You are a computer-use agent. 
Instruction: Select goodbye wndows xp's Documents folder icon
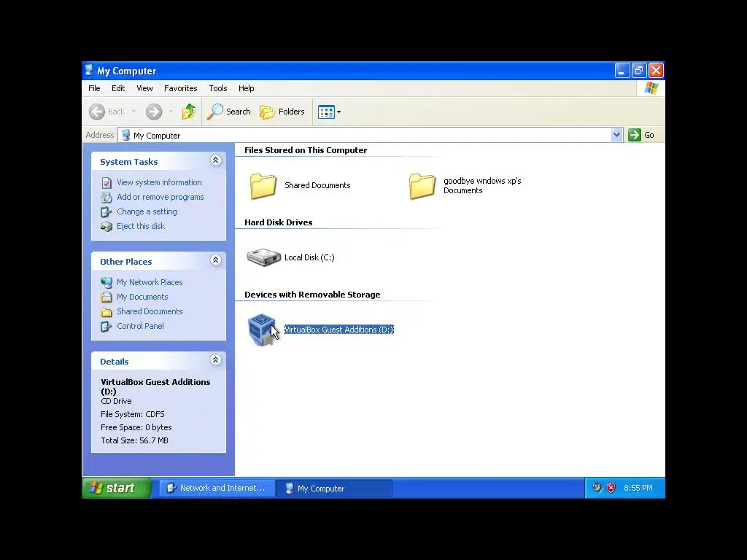[x=422, y=185]
